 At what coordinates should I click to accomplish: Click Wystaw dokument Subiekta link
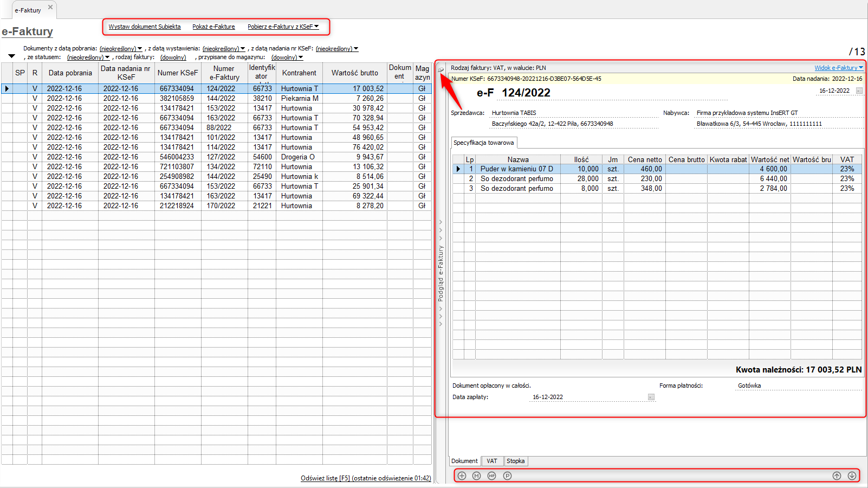pyautogui.click(x=145, y=27)
